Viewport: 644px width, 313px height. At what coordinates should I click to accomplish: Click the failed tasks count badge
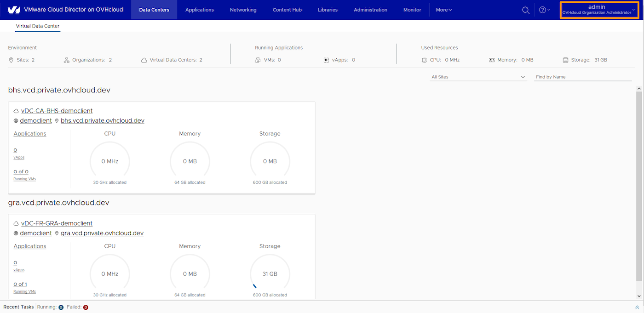[x=86, y=307]
